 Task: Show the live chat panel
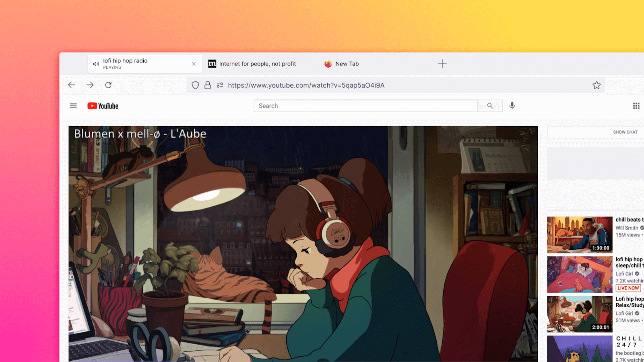click(x=625, y=132)
